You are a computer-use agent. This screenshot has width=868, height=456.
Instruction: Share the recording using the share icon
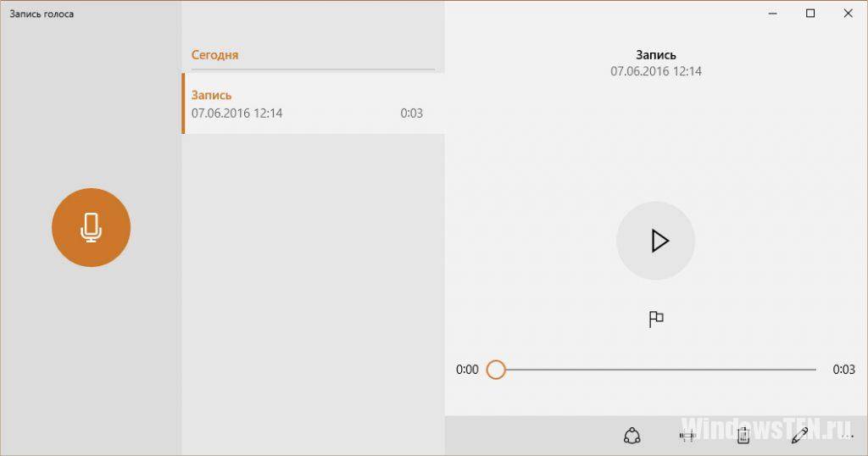(x=632, y=436)
